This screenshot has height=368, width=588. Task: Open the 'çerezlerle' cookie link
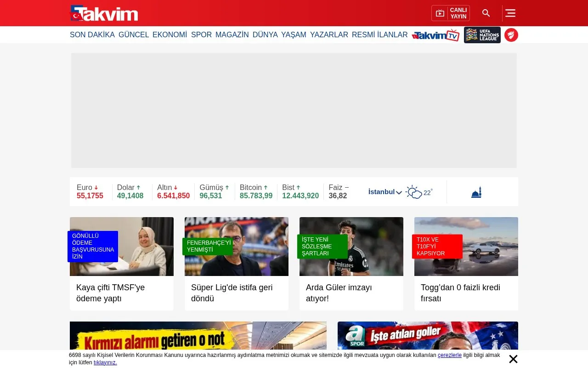click(x=450, y=355)
